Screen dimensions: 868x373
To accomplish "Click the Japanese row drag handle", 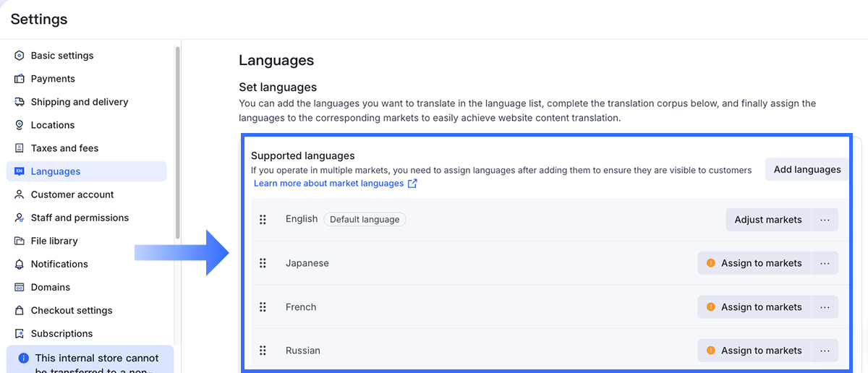I will pyautogui.click(x=263, y=263).
